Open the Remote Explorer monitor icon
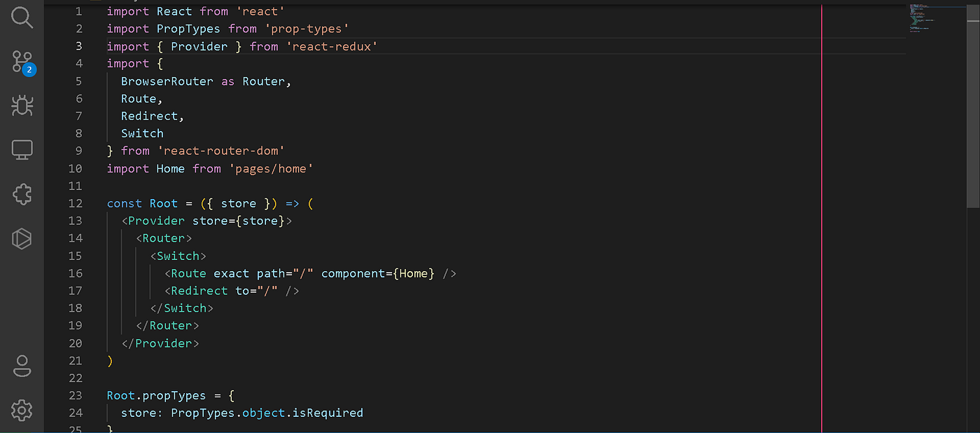Screen dimensions: 980x433 coord(22,149)
